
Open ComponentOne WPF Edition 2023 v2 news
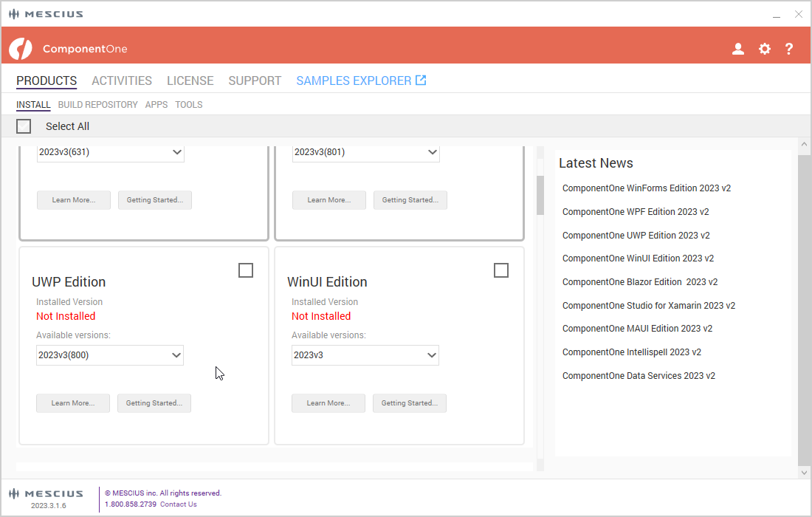[636, 212]
